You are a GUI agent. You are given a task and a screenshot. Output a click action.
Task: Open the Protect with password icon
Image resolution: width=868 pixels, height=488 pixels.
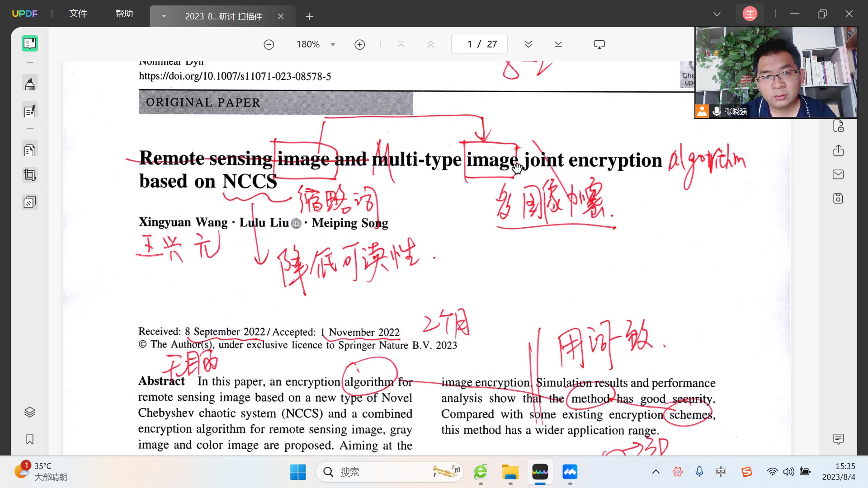839,126
